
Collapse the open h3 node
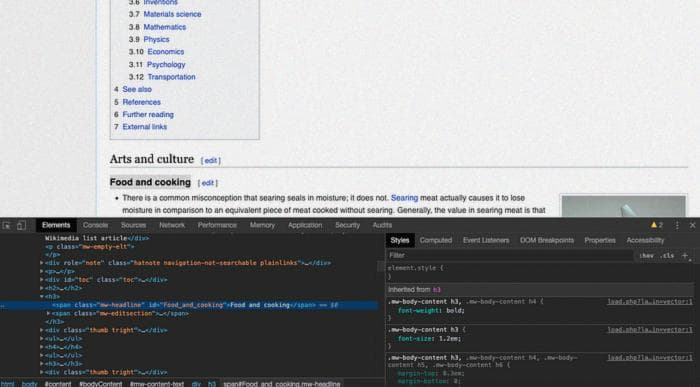(42, 296)
